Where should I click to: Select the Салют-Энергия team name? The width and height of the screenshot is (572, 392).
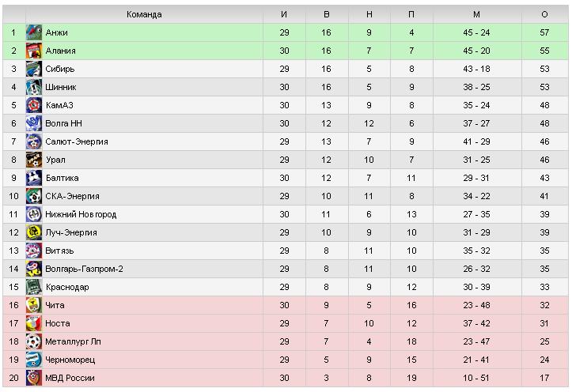click(x=77, y=141)
